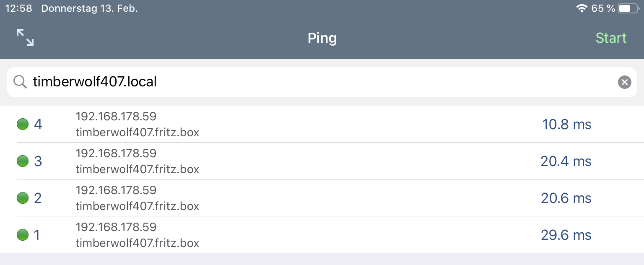Tap sequence number 4 in results list
Viewport: 644px width, 265px height.
[x=38, y=125]
